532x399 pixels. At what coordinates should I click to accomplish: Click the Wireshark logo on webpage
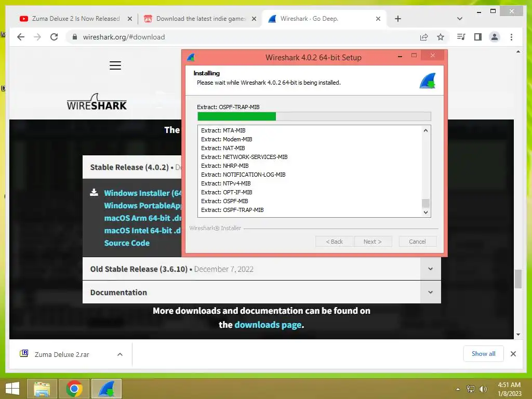(97, 101)
